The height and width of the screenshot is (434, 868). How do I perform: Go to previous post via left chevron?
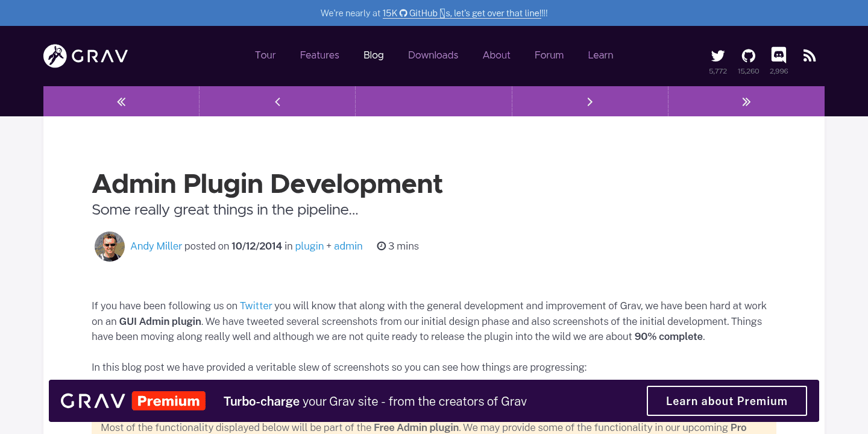pos(277,101)
